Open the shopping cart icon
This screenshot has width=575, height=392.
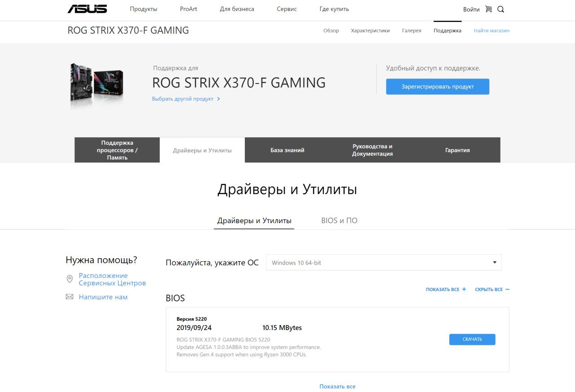[488, 9]
